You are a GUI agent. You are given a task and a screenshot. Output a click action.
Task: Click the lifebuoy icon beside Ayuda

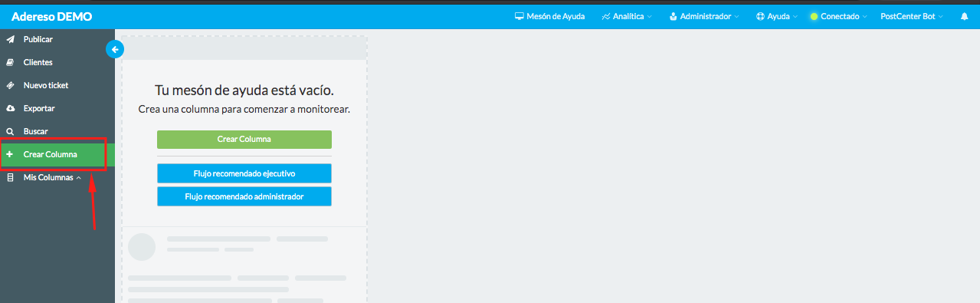click(760, 16)
